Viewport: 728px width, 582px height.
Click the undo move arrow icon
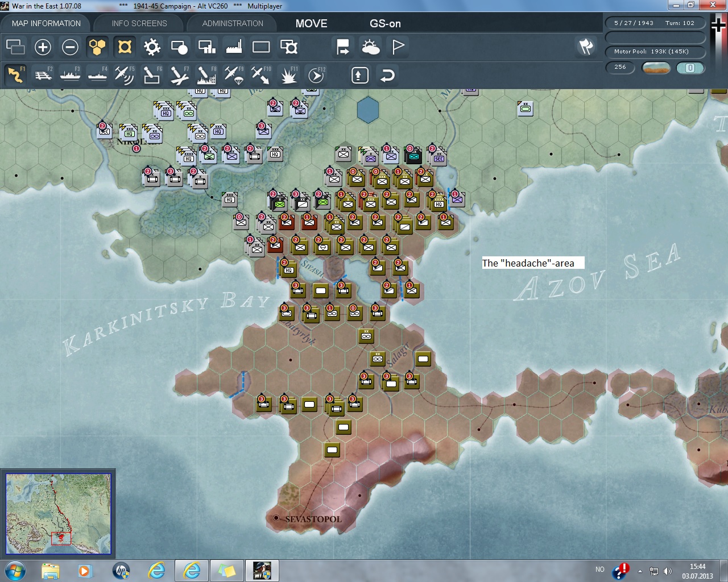[387, 75]
